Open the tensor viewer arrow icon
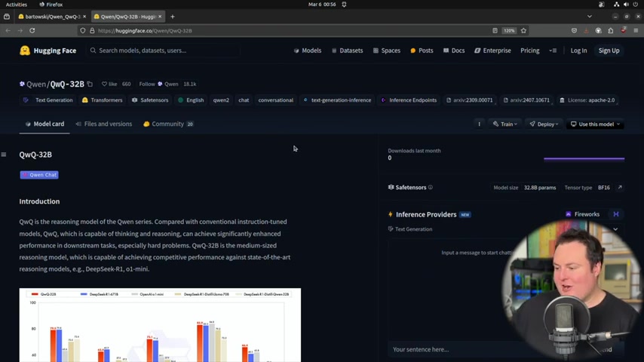644x362 pixels. (620, 187)
